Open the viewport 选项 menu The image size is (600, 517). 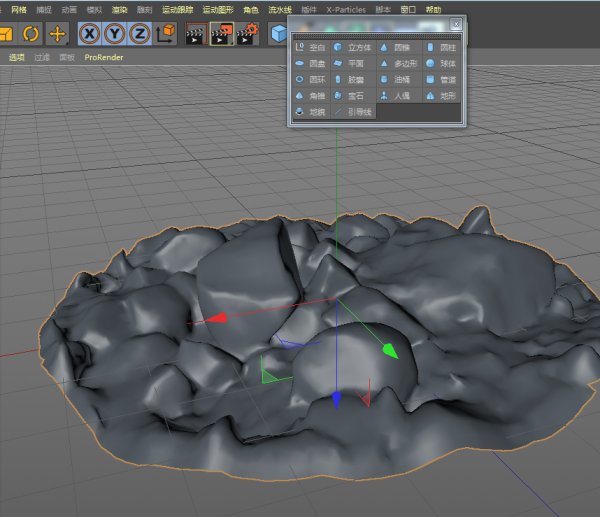(16, 57)
